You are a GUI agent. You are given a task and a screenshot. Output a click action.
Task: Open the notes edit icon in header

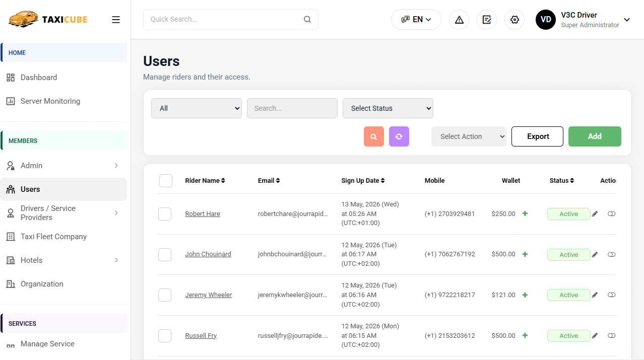(x=487, y=20)
